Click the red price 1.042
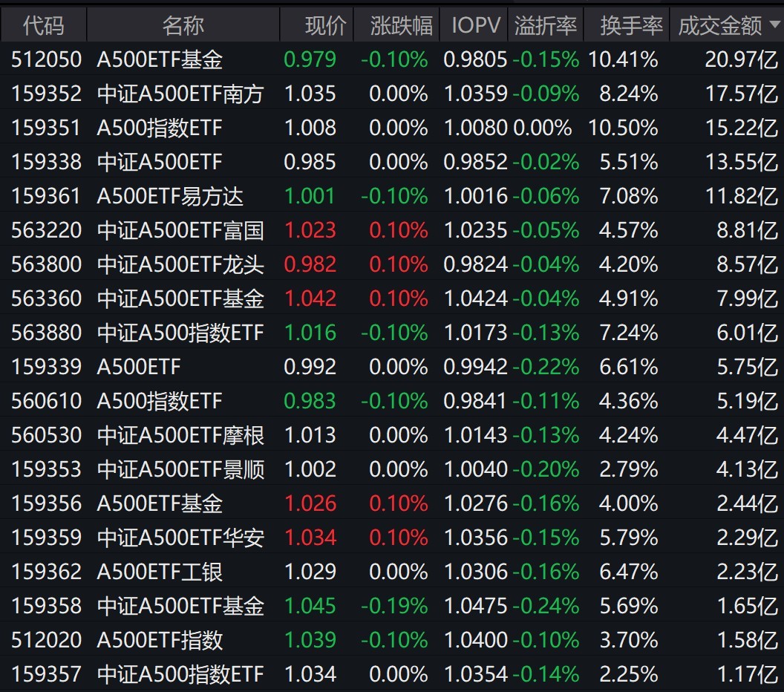The width and height of the screenshot is (784, 692). click(x=310, y=298)
